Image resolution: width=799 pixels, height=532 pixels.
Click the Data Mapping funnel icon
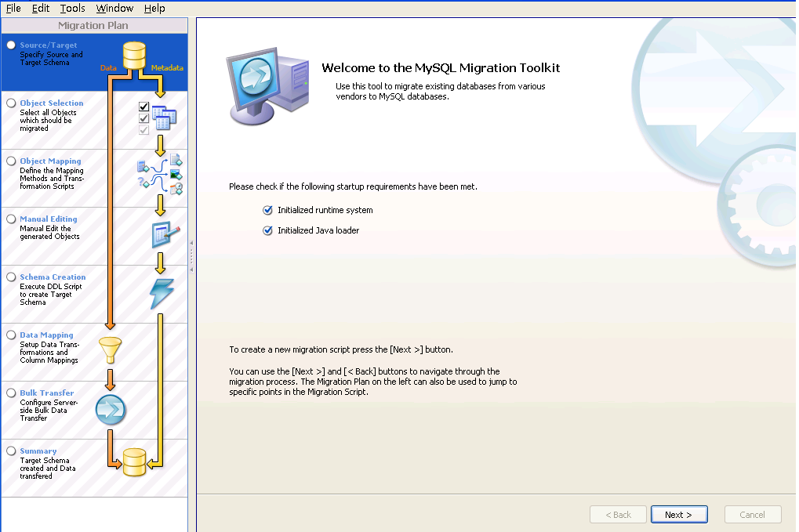tap(110, 350)
